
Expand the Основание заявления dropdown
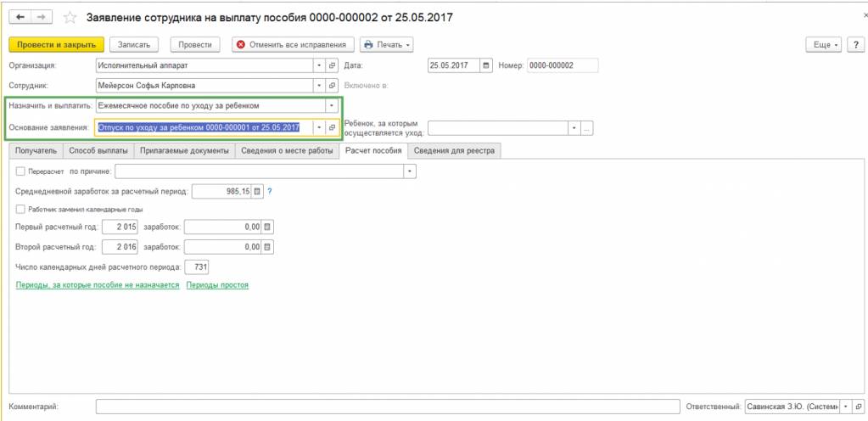pos(319,127)
